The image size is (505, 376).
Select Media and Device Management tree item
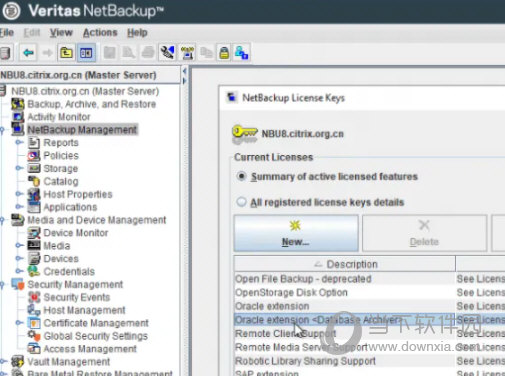click(97, 220)
